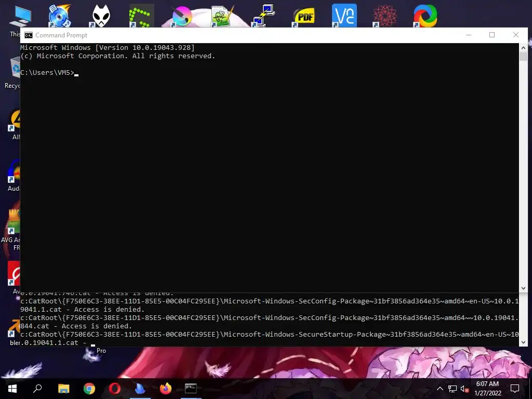Screen dimensions: 532x399
Task: Open File Explorer from the taskbar
Action: (x=63, y=388)
